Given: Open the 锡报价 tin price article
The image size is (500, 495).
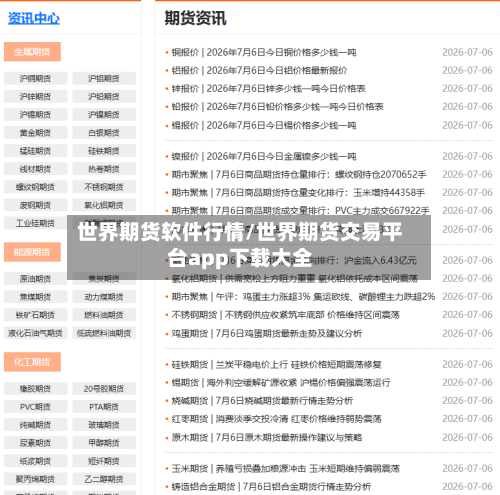Looking at the screenshot, I should 264,125.
